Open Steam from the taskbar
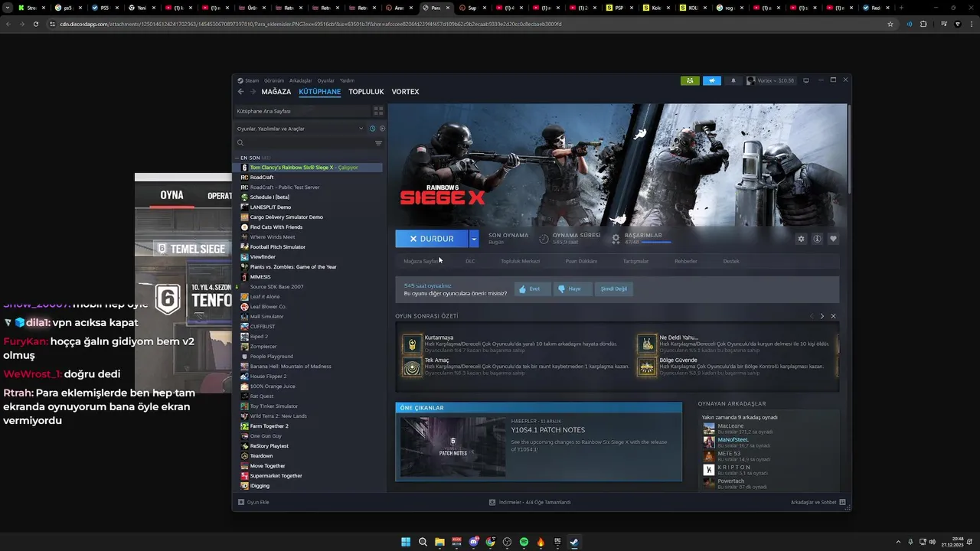 click(x=574, y=542)
